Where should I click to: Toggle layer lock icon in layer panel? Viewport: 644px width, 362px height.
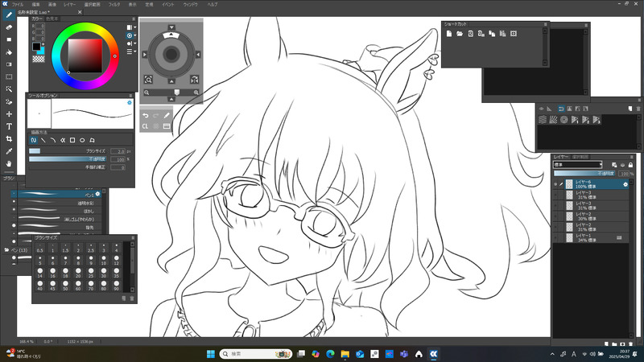pyautogui.click(x=630, y=165)
